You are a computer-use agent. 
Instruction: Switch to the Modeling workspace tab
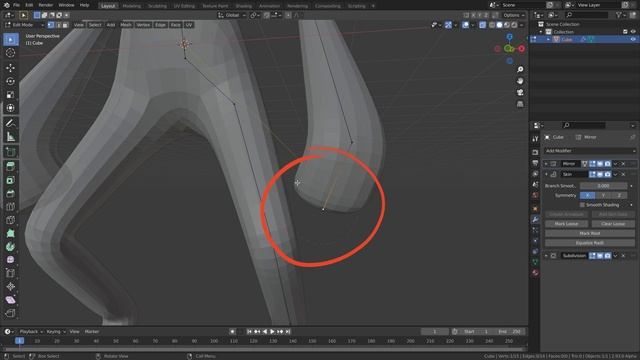(x=131, y=6)
